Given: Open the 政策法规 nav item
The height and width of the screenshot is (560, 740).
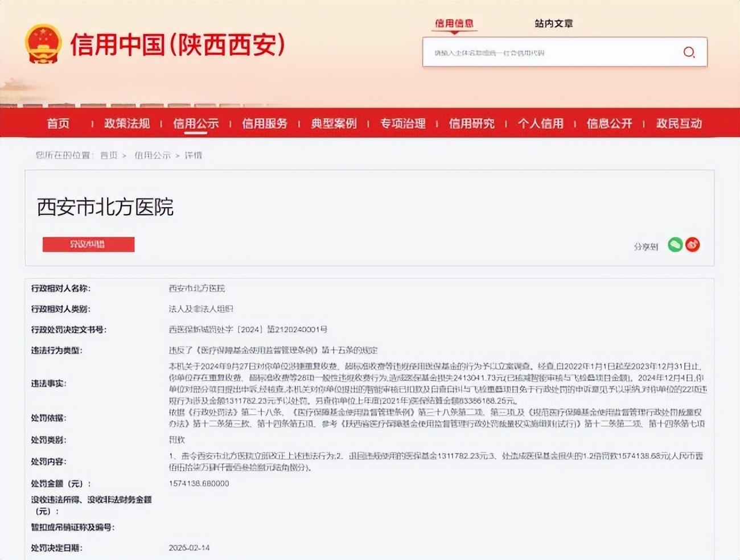Looking at the screenshot, I should pyautogui.click(x=127, y=123).
